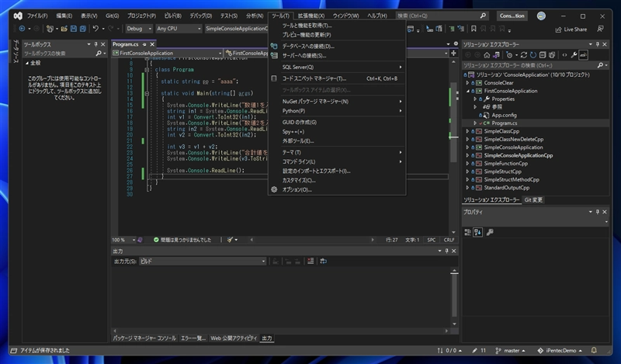Click the Live Share button

tap(570, 29)
